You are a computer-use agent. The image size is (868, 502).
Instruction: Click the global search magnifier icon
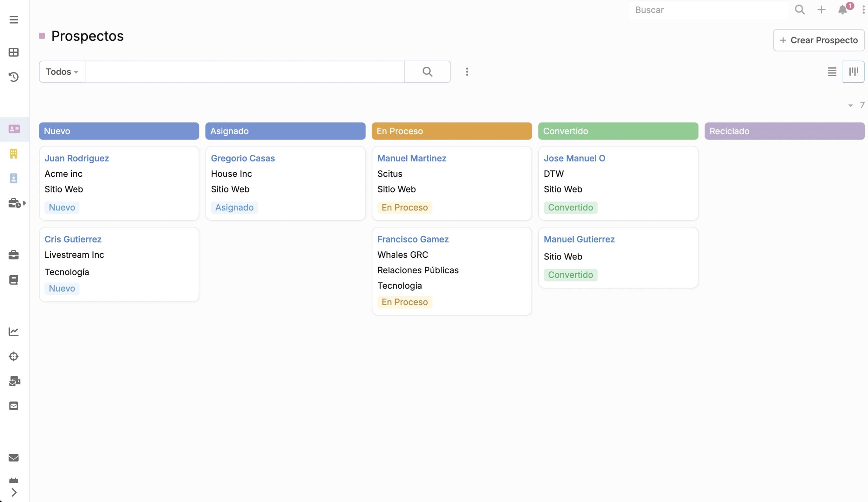(800, 9)
